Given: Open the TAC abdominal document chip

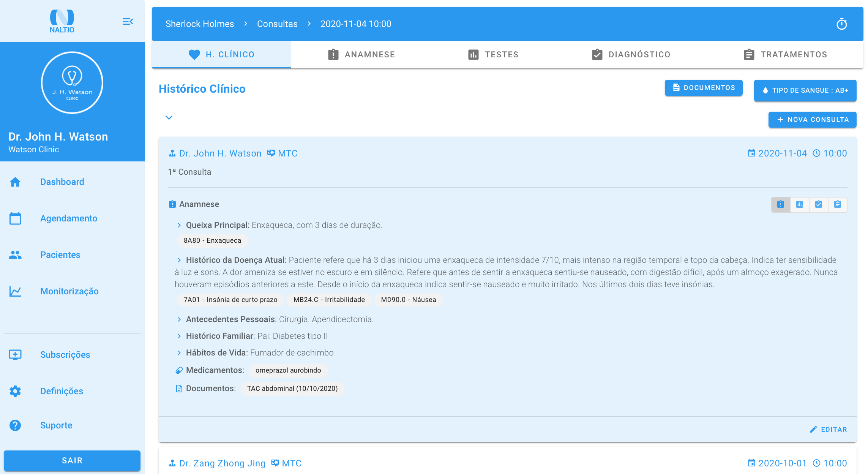Looking at the screenshot, I should [x=292, y=389].
